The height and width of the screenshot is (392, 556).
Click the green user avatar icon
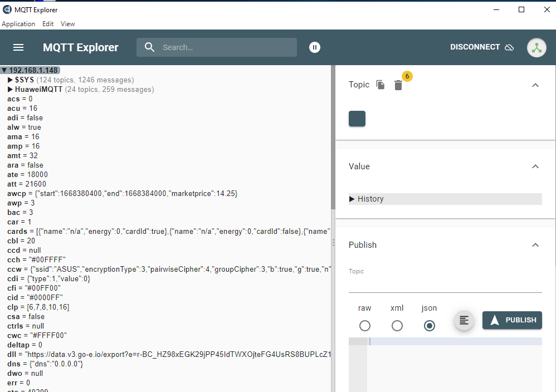[x=536, y=47]
